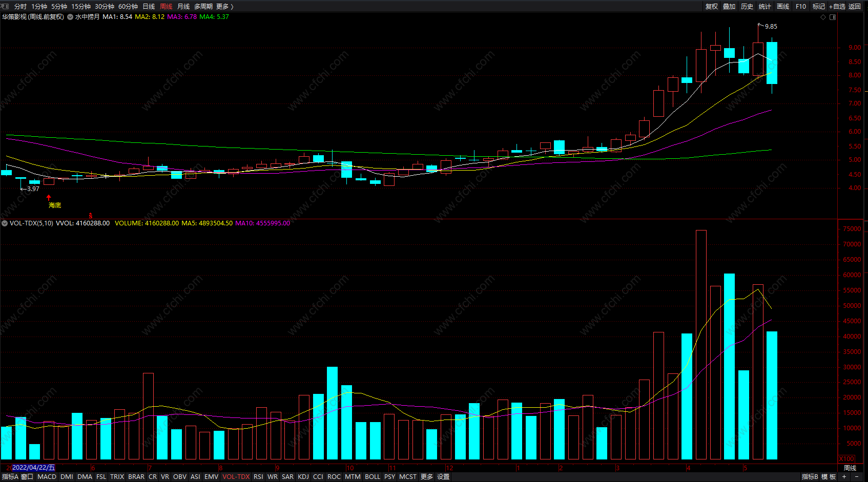The width and height of the screenshot is (868, 482).
Task: Switch indicator to ASI
Action: (x=195, y=477)
